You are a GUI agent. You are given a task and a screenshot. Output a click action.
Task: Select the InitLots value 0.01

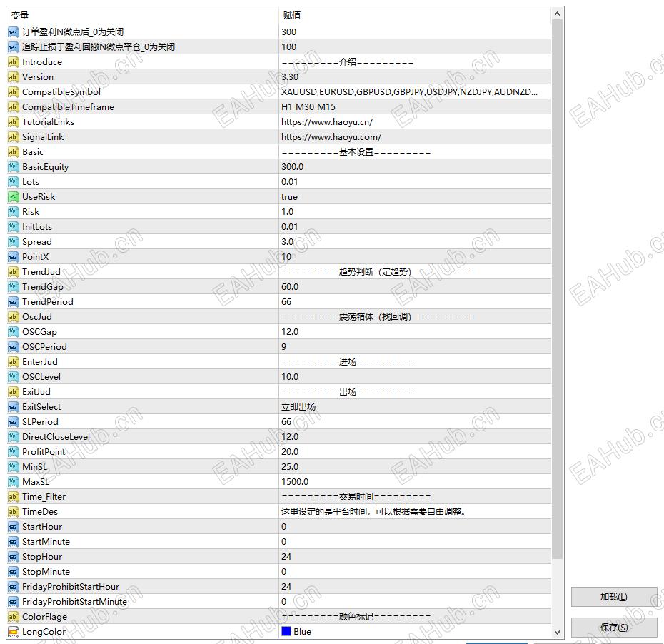[x=290, y=226]
